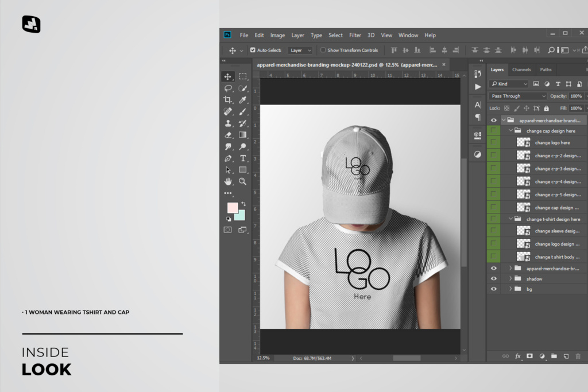588x392 pixels.
Task: Expand the bg folder
Action: pos(510,288)
